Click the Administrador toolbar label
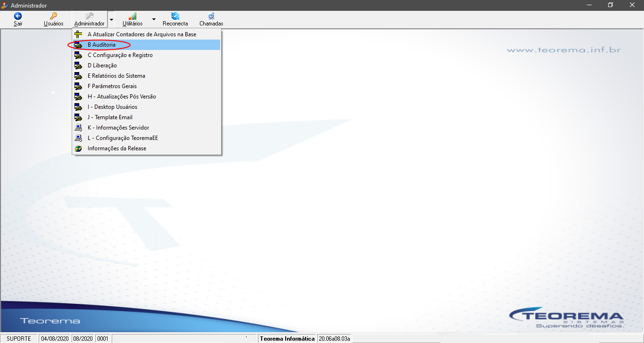 (x=90, y=24)
